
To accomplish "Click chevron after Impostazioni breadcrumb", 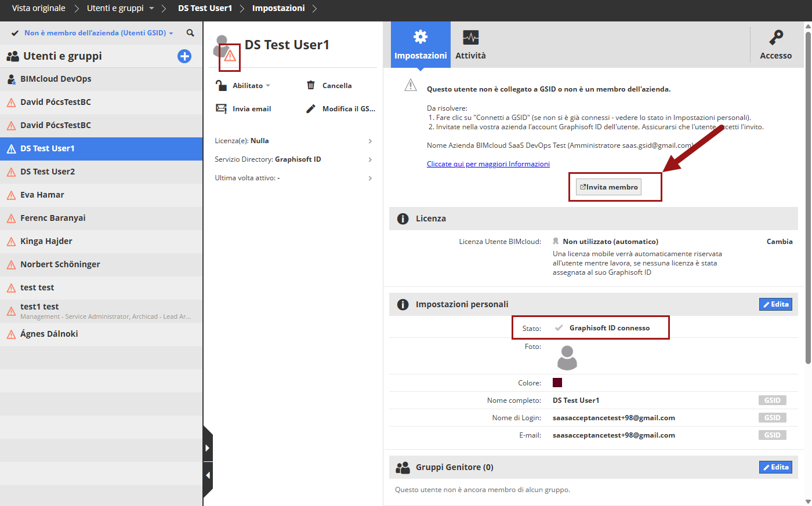I will 315,8.
